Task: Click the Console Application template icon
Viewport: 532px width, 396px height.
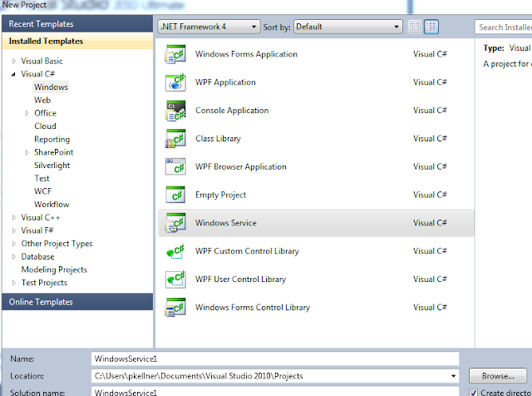Action: [175, 111]
